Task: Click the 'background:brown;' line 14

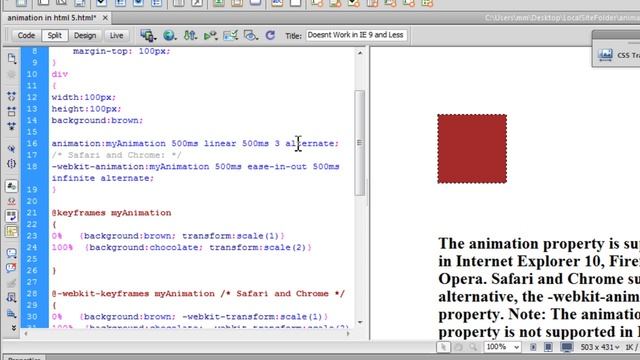Action: tap(97, 120)
